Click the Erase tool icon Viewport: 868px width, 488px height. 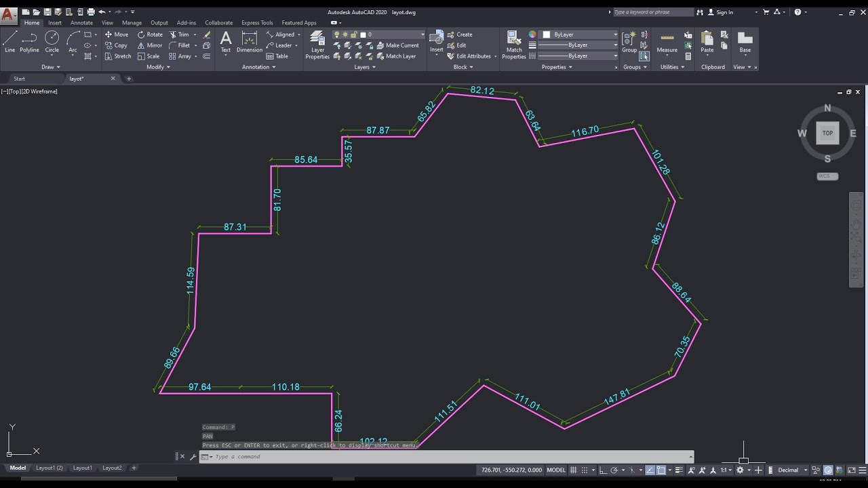pyautogui.click(x=207, y=35)
